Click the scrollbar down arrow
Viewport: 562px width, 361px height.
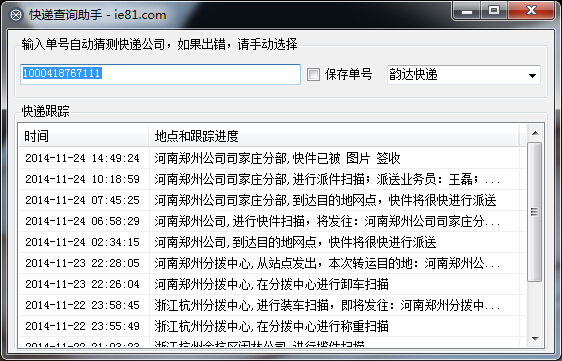click(x=535, y=338)
